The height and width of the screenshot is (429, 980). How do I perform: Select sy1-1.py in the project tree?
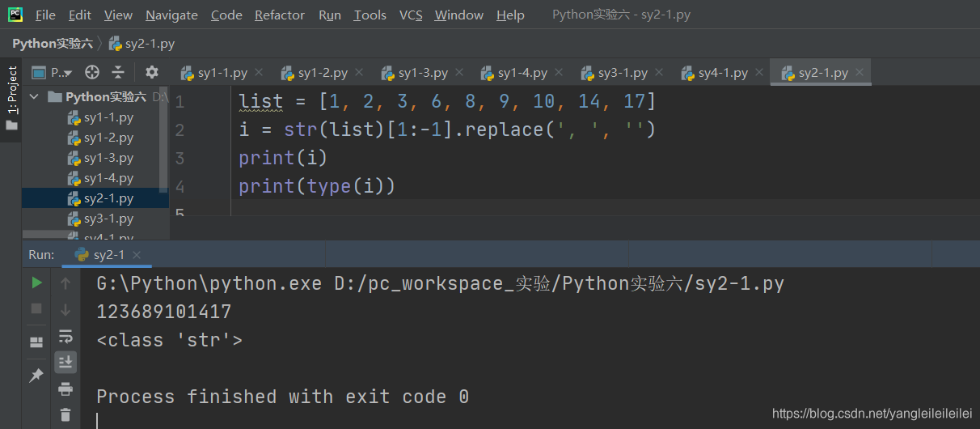(x=101, y=117)
